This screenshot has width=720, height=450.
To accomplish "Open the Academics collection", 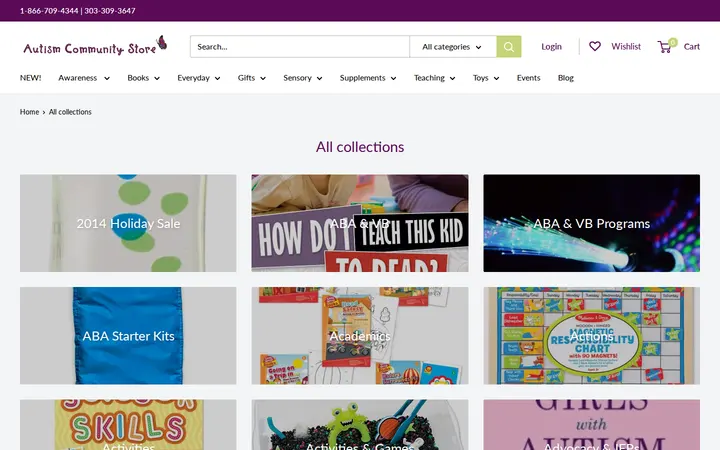I will 360,336.
